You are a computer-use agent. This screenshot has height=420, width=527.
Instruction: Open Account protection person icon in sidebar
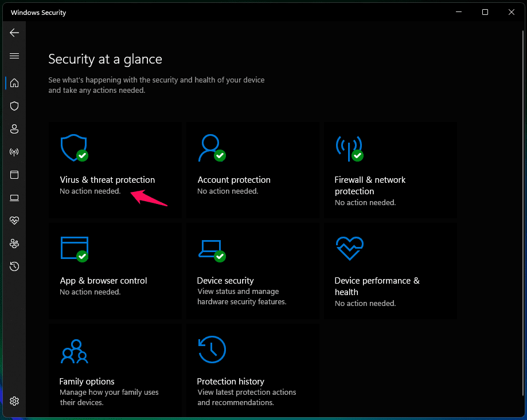point(14,129)
